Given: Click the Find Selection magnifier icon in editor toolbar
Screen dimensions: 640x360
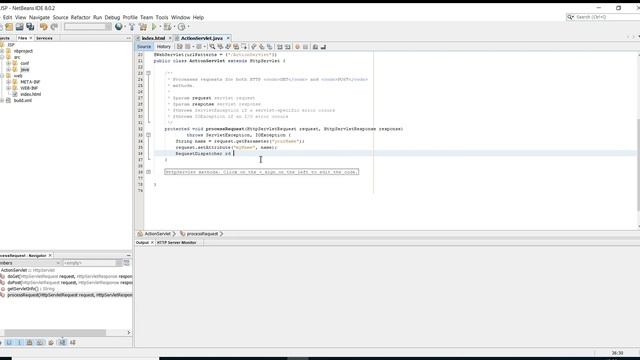Looking at the screenshot, I should [212, 47].
